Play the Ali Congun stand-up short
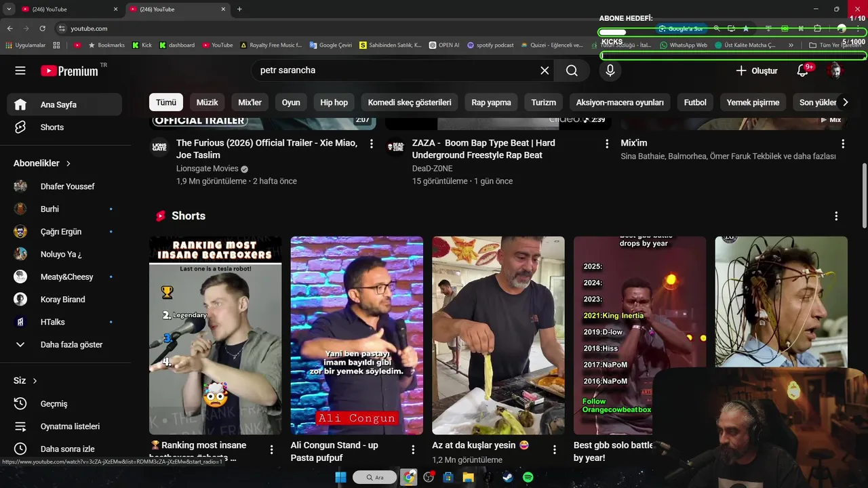The width and height of the screenshot is (868, 488). [x=357, y=335]
